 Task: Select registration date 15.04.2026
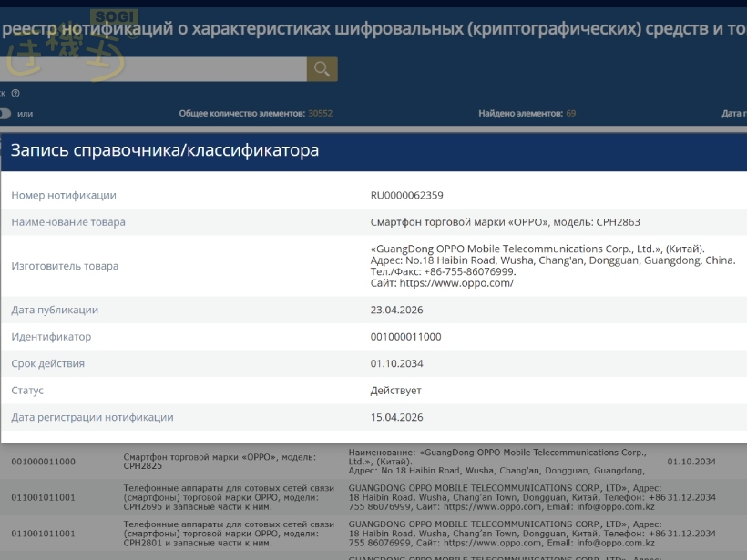click(397, 417)
